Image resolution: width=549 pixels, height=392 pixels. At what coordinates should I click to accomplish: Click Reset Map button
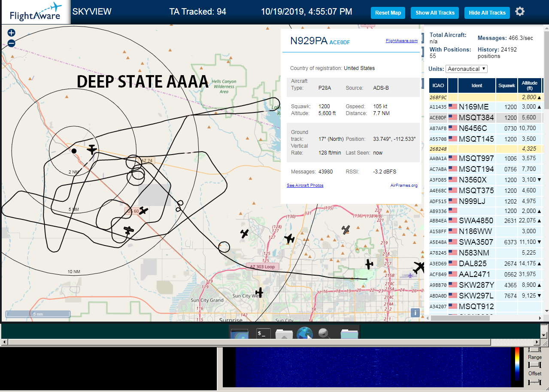[388, 13]
